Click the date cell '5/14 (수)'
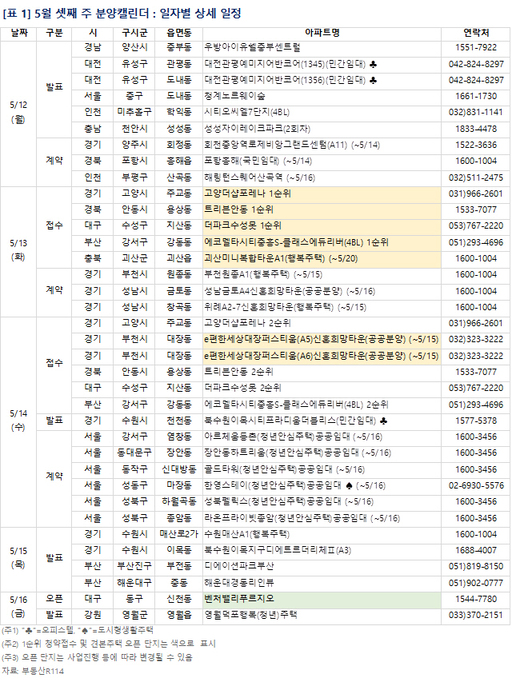Image resolution: width=512 pixels, height=682 pixels. click(x=18, y=420)
